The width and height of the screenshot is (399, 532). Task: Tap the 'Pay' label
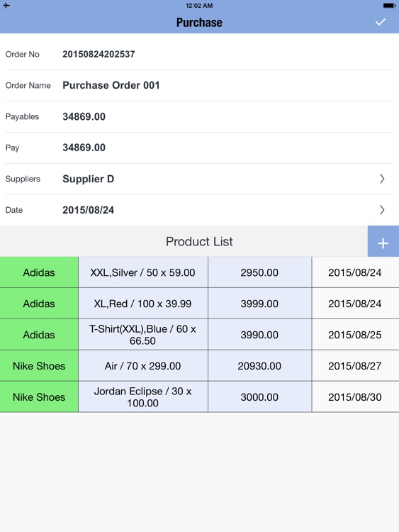point(12,148)
